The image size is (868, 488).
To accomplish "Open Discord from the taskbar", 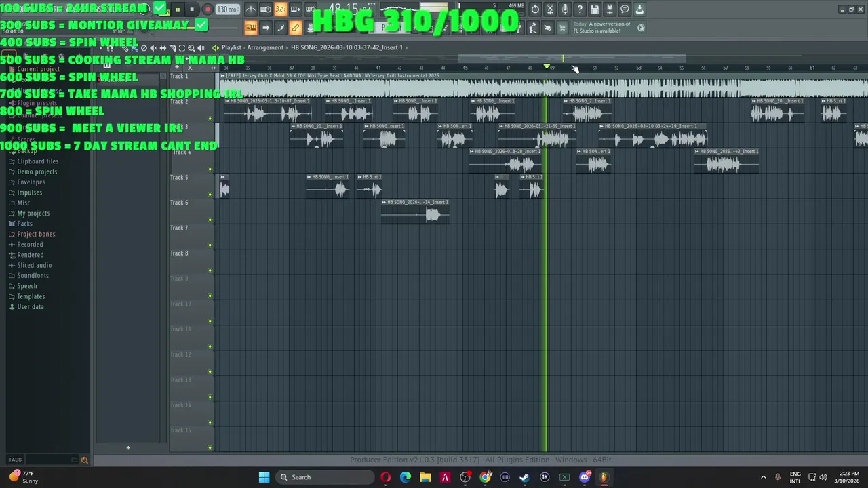I will pos(585,477).
